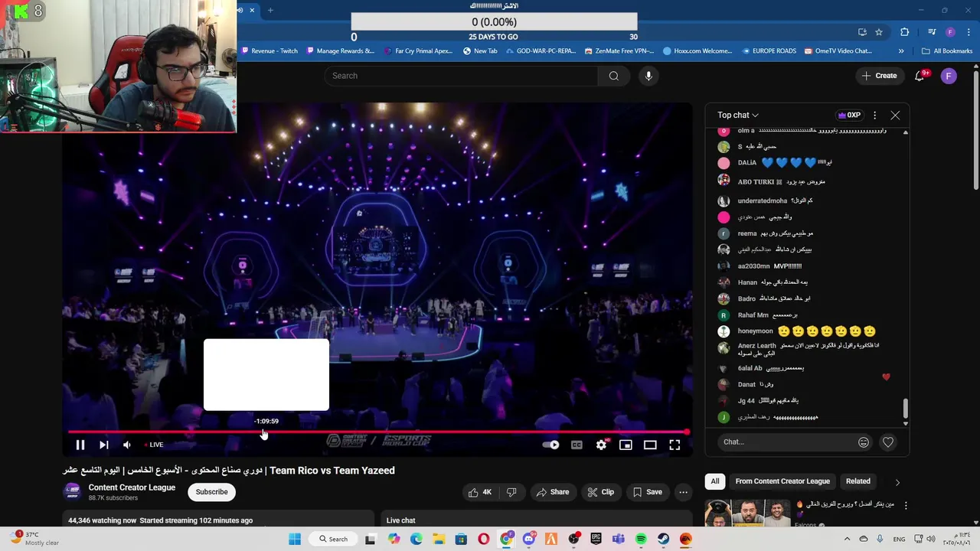Open the 0XP channel points badge

point(849,115)
